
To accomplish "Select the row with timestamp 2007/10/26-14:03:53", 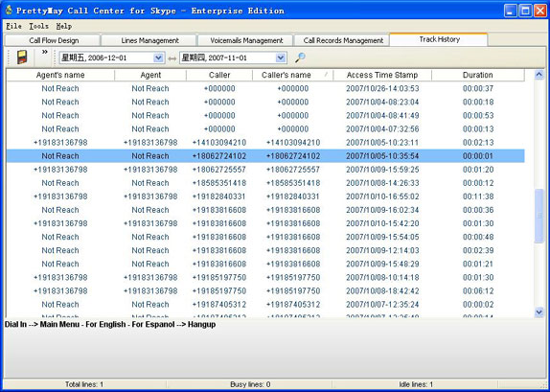I will (265, 88).
